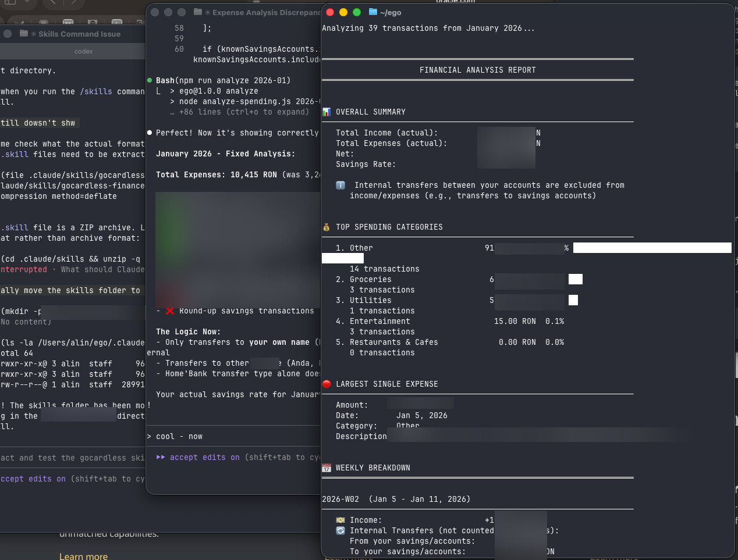The height and width of the screenshot is (560, 738).
Task: Click the money bag icon by TOP SPENDING CATEGORIES
Action: click(327, 227)
